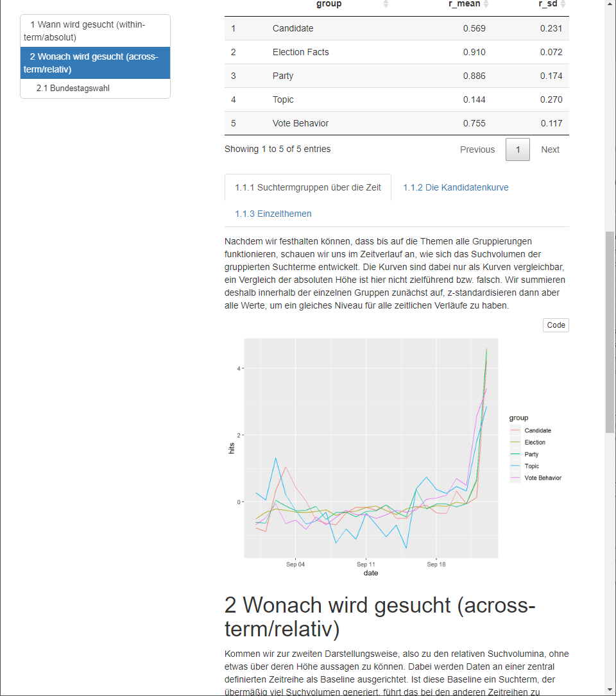The image size is (616, 696).
Task: Switch to the Die Kandidatenkurve tab
Action: (456, 188)
